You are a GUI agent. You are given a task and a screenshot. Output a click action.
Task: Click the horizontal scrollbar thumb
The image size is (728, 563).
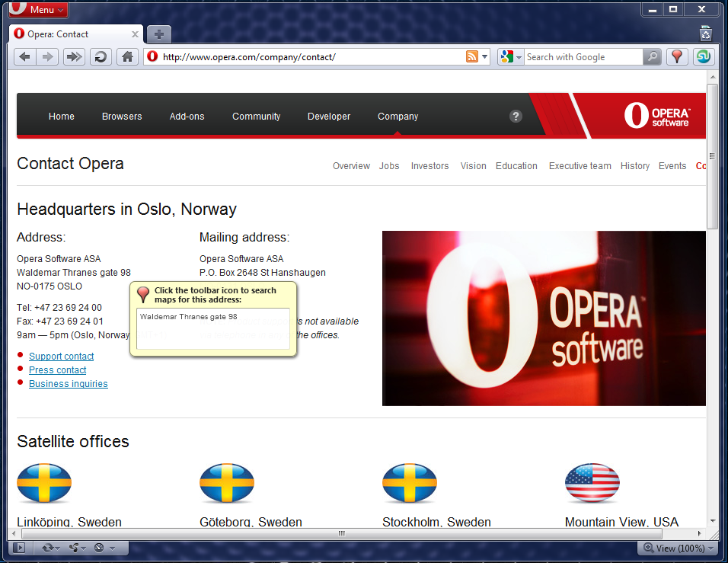342,533
